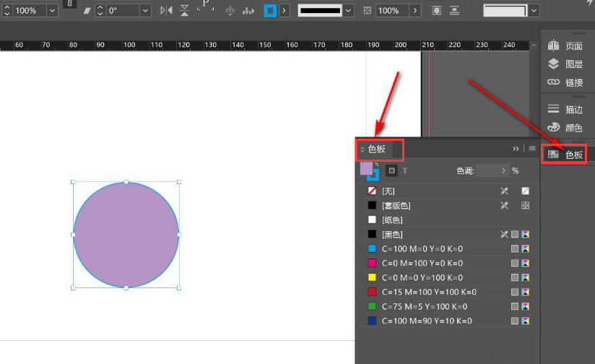
Task: Open the rotation angle dropdown
Action: [x=145, y=11]
